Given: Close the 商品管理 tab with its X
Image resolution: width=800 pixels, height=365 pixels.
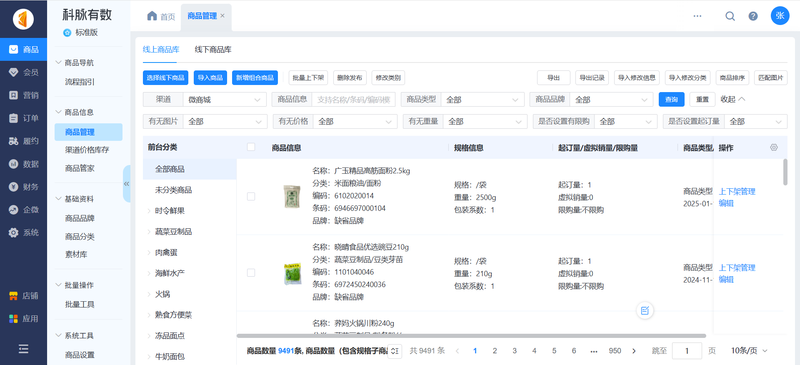Looking at the screenshot, I should point(222,16).
